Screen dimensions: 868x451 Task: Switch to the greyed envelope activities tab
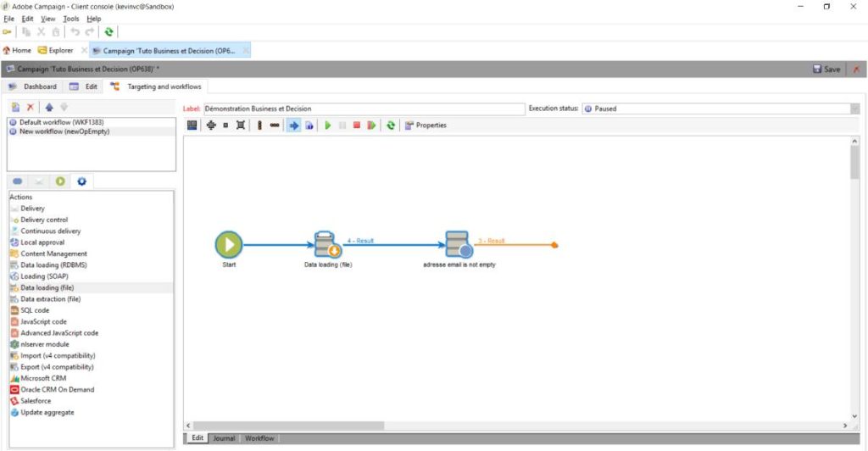(39, 181)
